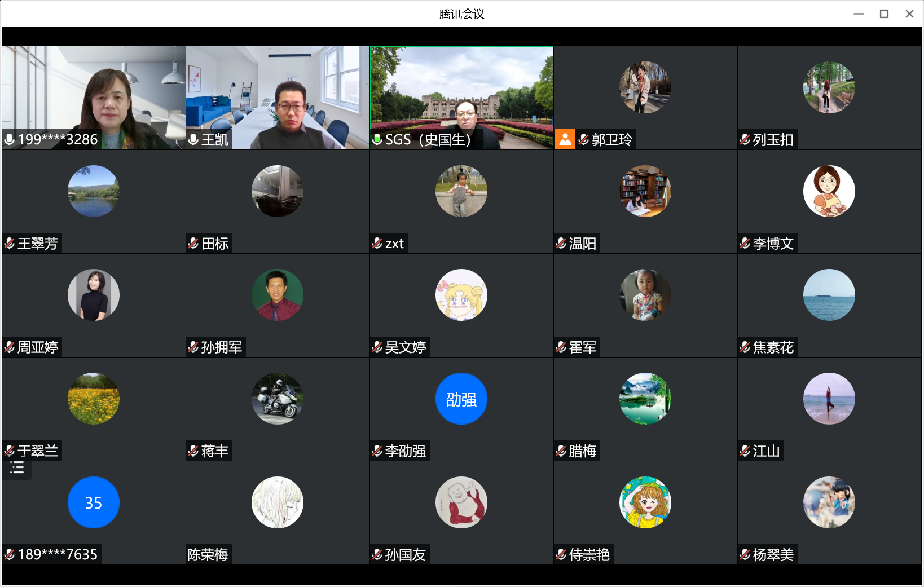
Task: Click the muted mic icon next to 李劭强
Action: point(377,451)
